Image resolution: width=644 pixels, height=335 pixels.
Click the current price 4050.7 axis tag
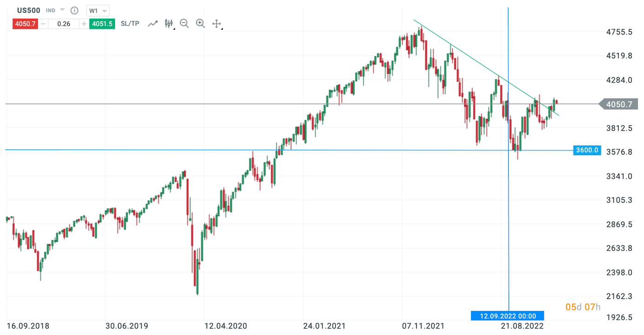point(619,105)
